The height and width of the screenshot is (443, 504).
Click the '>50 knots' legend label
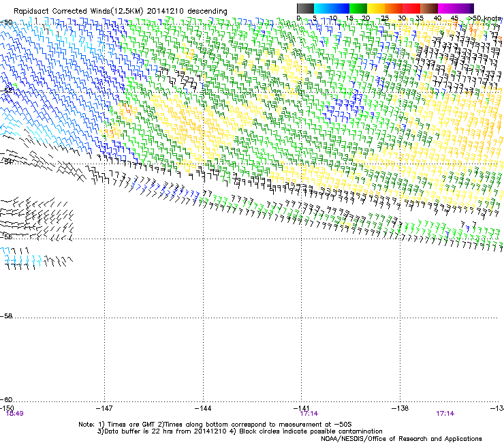click(485, 18)
